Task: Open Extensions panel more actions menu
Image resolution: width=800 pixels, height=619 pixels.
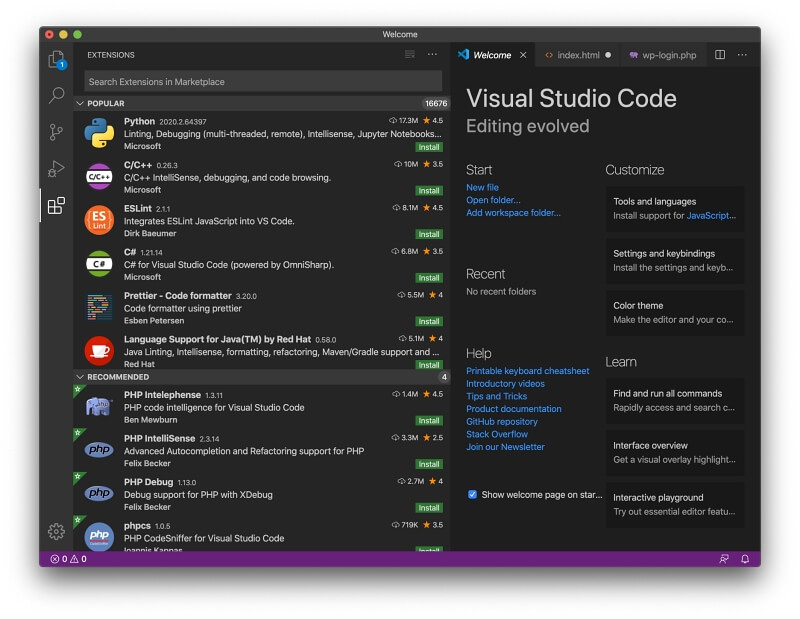Action: [x=432, y=55]
